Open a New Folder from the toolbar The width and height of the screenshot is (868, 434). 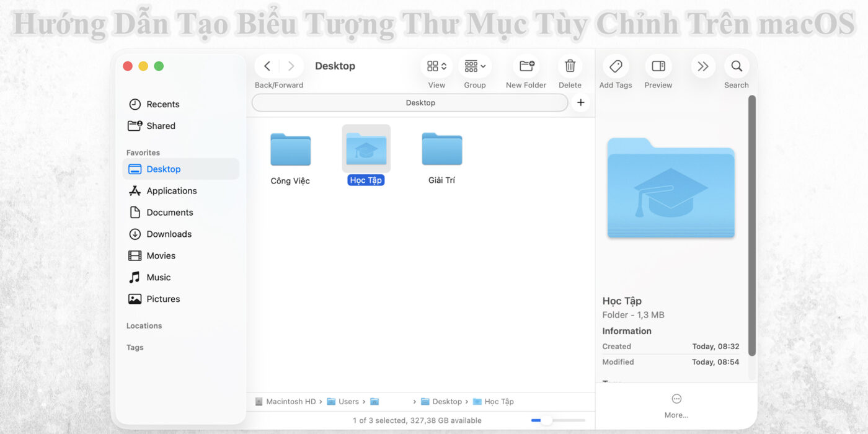point(526,66)
